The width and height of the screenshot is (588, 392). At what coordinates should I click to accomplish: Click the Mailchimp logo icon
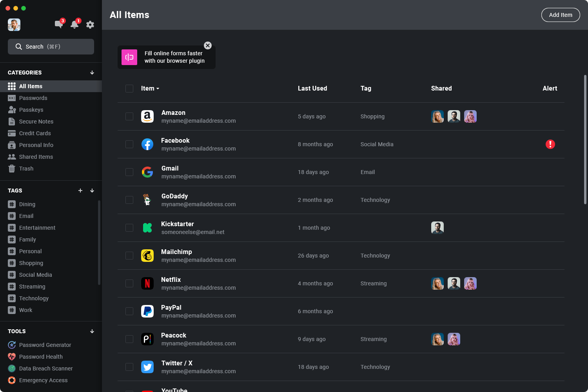pos(147,256)
